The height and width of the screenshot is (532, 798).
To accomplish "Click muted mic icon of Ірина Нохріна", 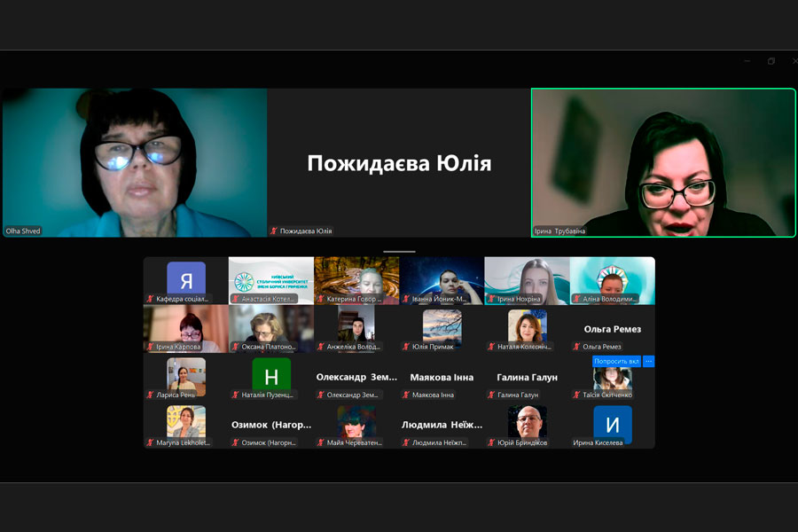I will tap(491, 299).
